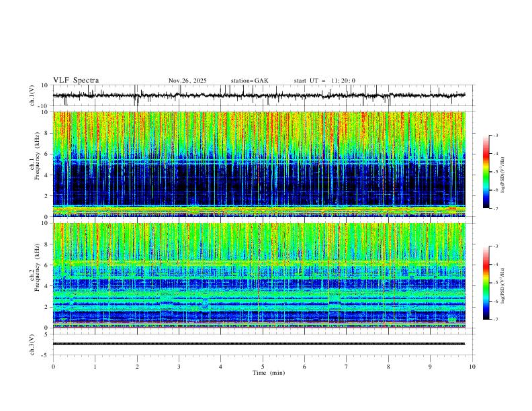Click the time axis tick label '8'
This screenshot has width=532, height=411.
click(388, 367)
